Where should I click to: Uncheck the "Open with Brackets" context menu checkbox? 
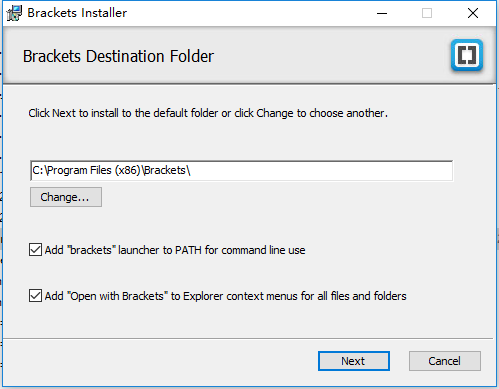point(35,296)
